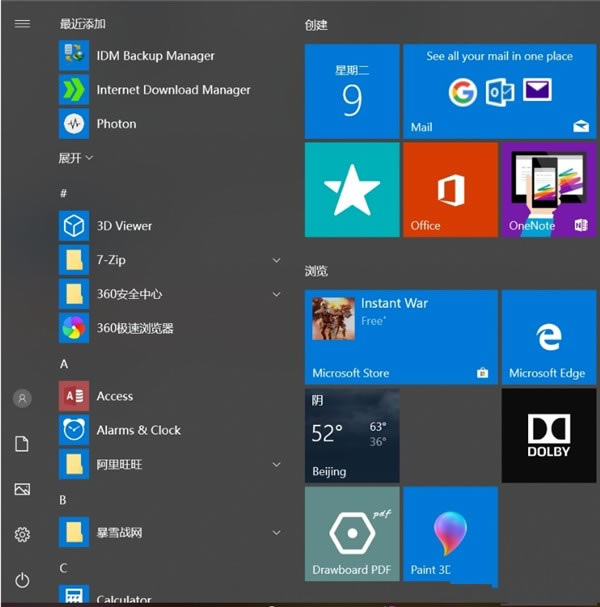Viewport: 600px width, 607px height.
Task: Expand the 7-Zip folder
Action: (276, 261)
